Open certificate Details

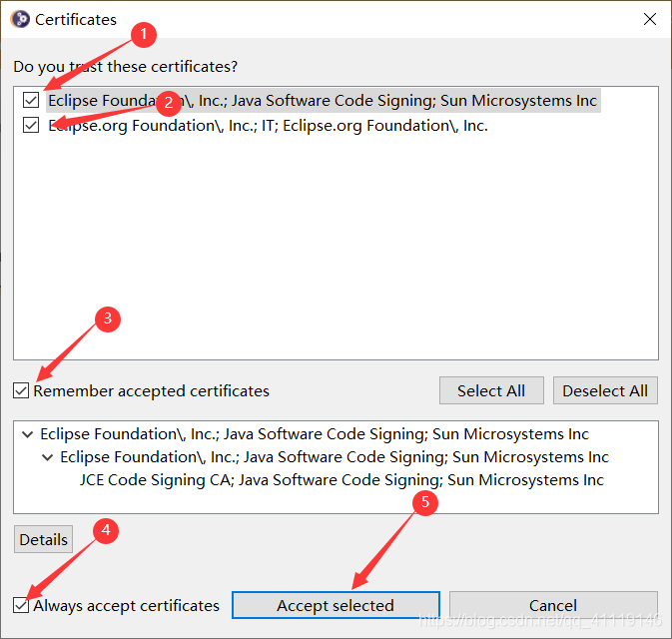[x=43, y=539]
